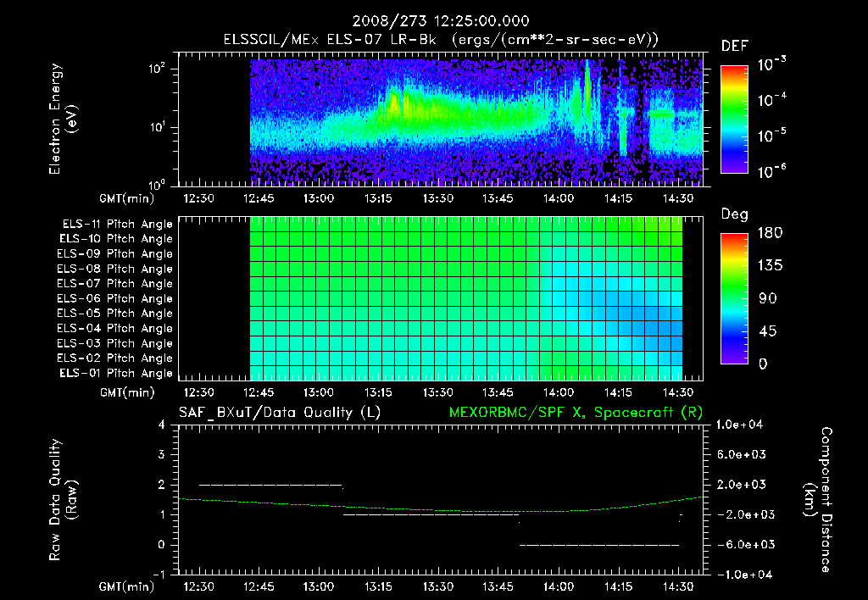
Task: Click the 10^-6 DEF scale value
Action: (771, 171)
